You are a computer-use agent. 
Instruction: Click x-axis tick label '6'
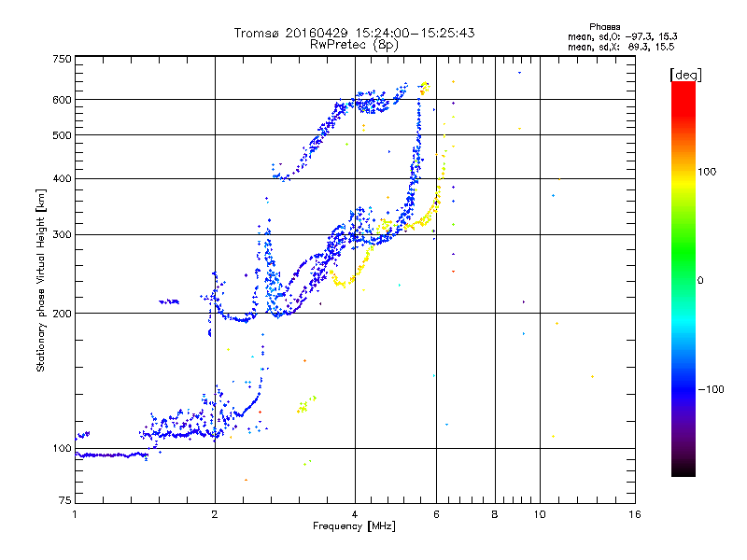(436, 514)
